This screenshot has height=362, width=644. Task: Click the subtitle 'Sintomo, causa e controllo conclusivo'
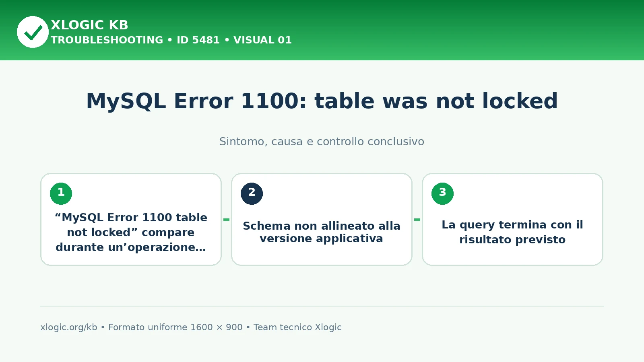pyautogui.click(x=322, y=142)
